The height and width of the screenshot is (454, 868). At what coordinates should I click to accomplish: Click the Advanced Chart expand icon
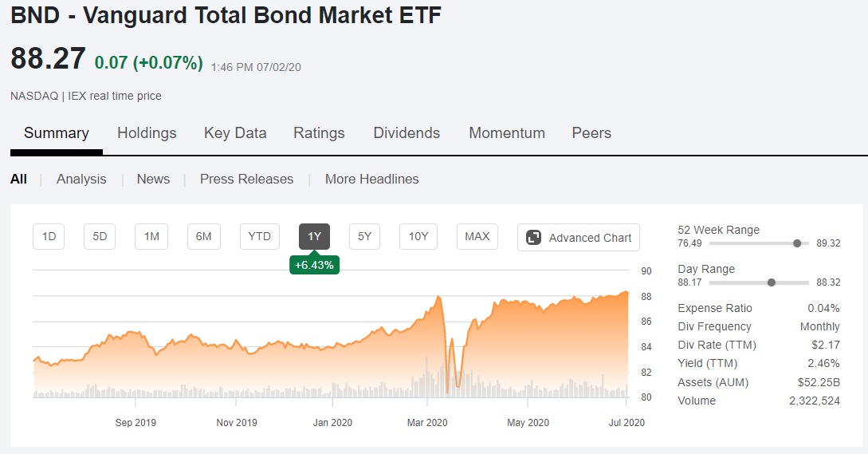(x=533, y=238)
